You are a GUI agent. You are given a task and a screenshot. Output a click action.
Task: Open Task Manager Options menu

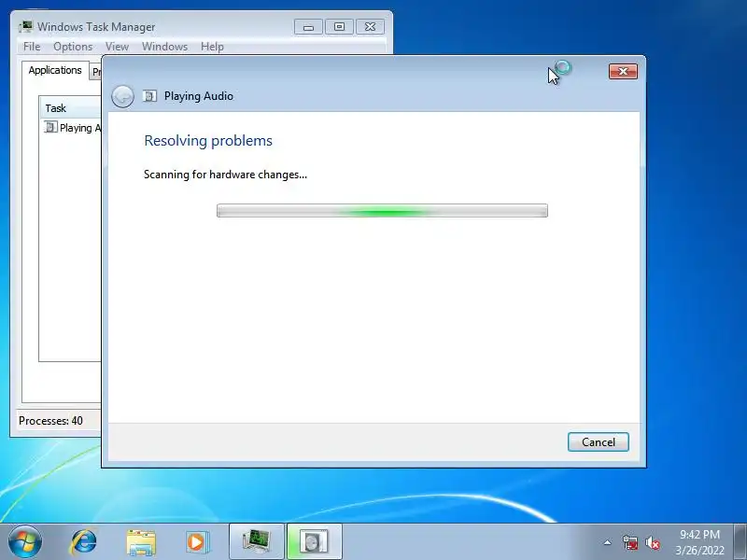pos(73,47)
